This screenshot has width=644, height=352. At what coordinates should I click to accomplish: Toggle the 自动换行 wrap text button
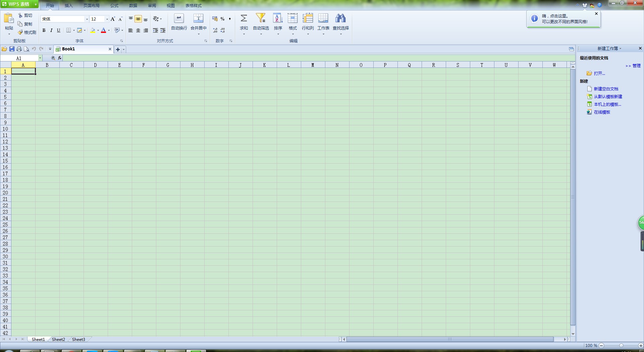point(179,18)
